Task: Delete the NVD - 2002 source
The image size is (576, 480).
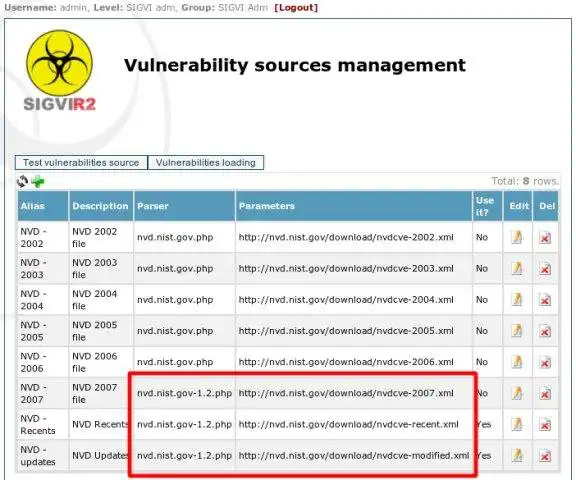Action: [x=545, y=238]
